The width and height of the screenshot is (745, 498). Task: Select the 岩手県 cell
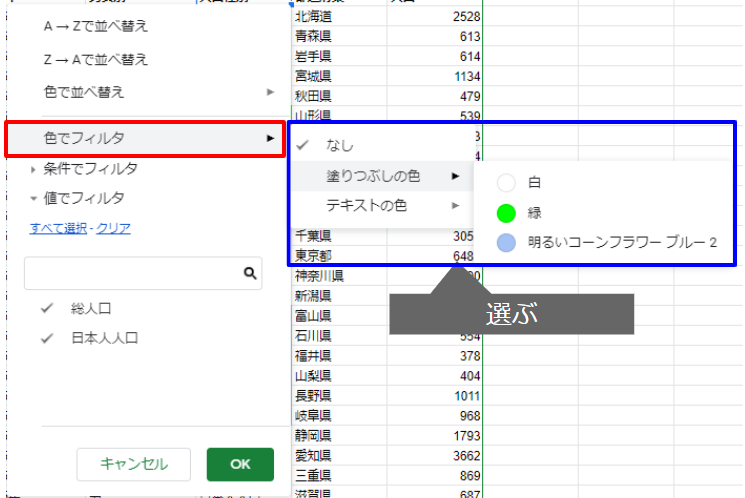coord(339,57)
